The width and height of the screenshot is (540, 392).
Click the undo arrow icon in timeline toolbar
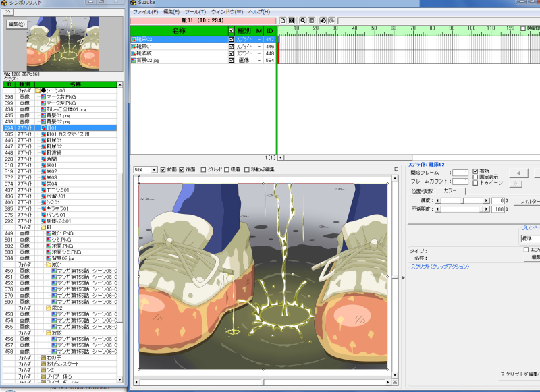click(323, 21)
